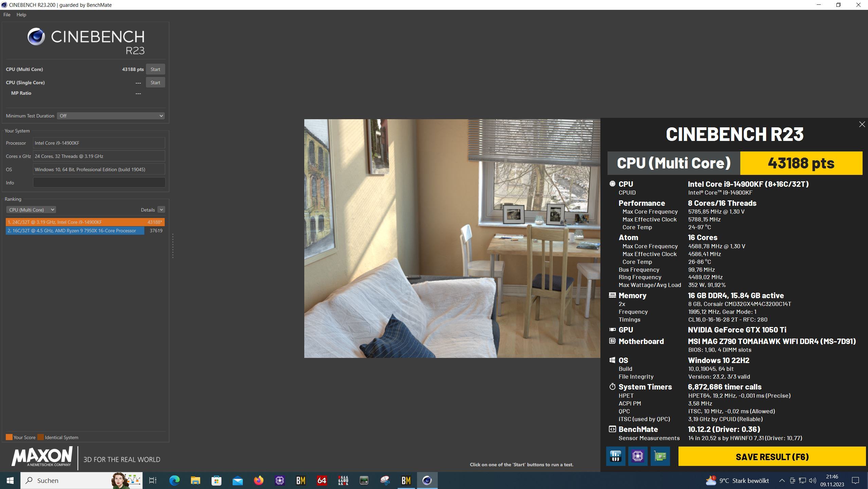Open the Help menu
Screen dimensions: 868x489
[21, 15]
